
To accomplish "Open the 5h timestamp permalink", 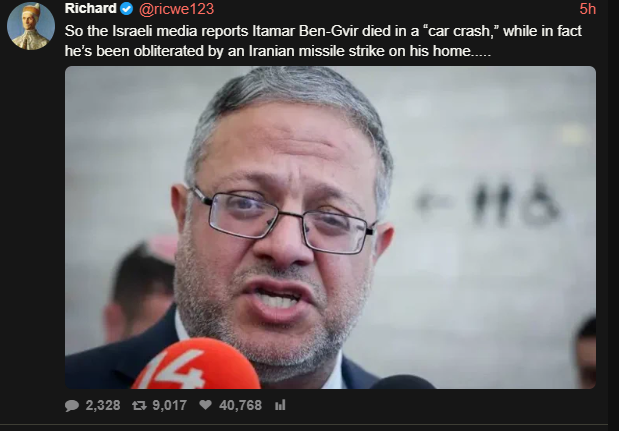I will coord(587,9).
